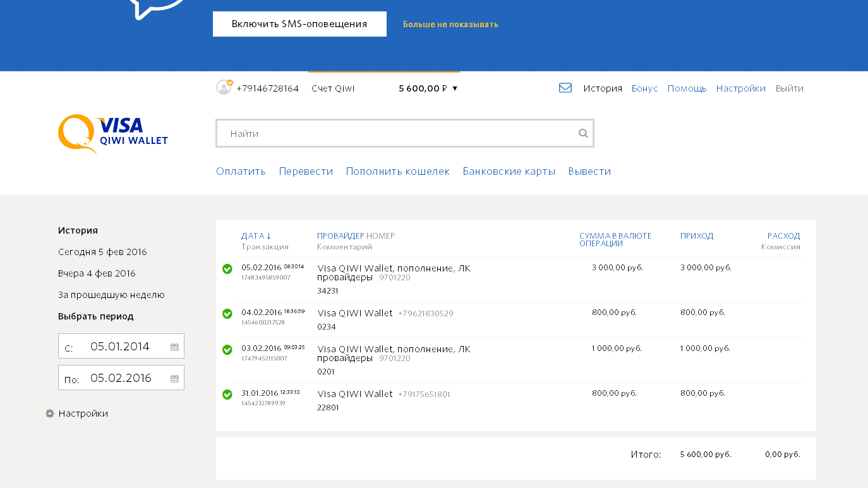
Task: Open calendar for start date field
Action: pos(174,347)
